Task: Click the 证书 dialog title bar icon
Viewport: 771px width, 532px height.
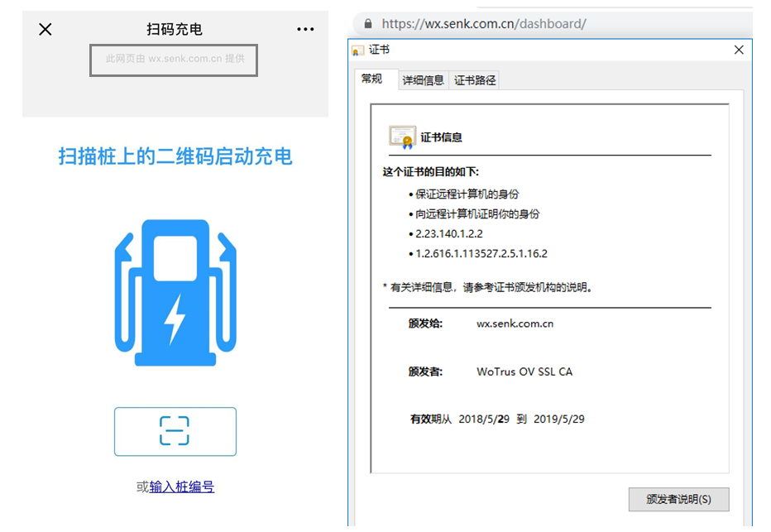Action: pyautogui.click(x=358, y=50)
